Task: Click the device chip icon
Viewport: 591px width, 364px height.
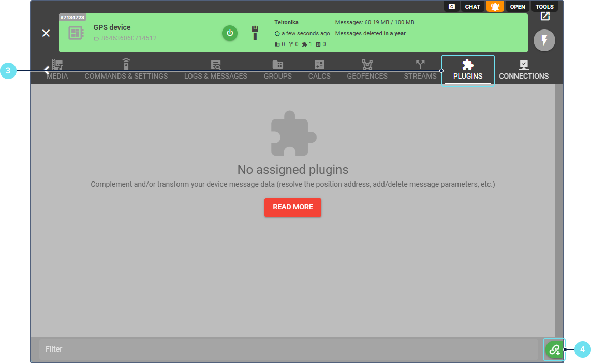Action: [76, 33]
